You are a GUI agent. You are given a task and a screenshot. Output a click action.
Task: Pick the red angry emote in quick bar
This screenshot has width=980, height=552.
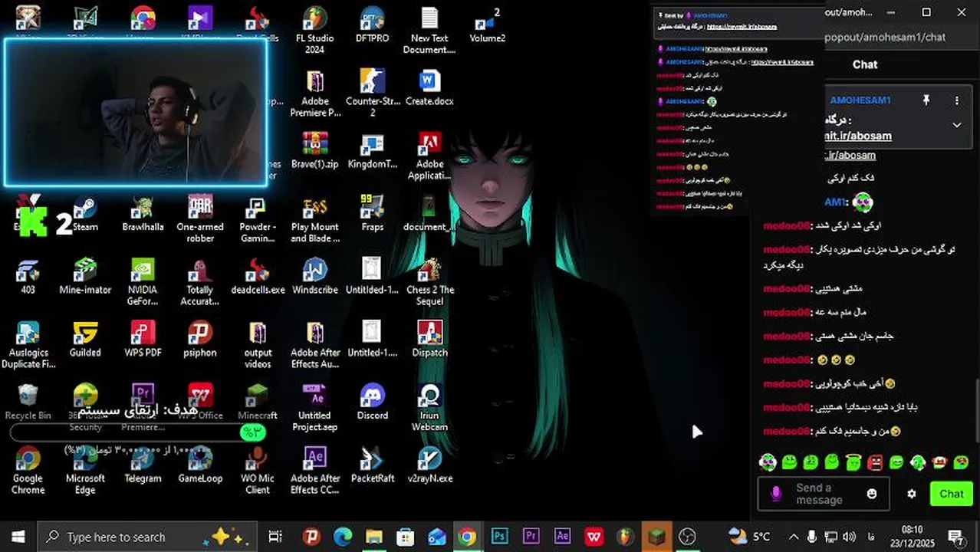click(875, 462)
